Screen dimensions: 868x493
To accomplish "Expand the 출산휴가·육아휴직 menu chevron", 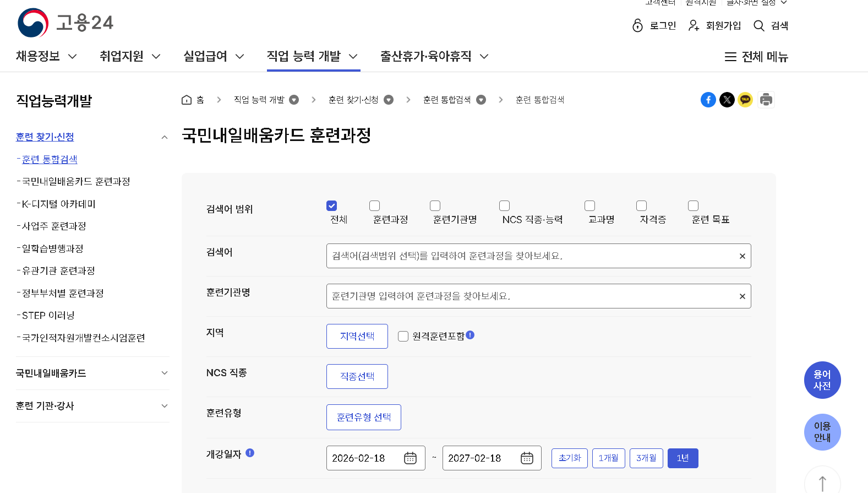I will tap(484, 56).
